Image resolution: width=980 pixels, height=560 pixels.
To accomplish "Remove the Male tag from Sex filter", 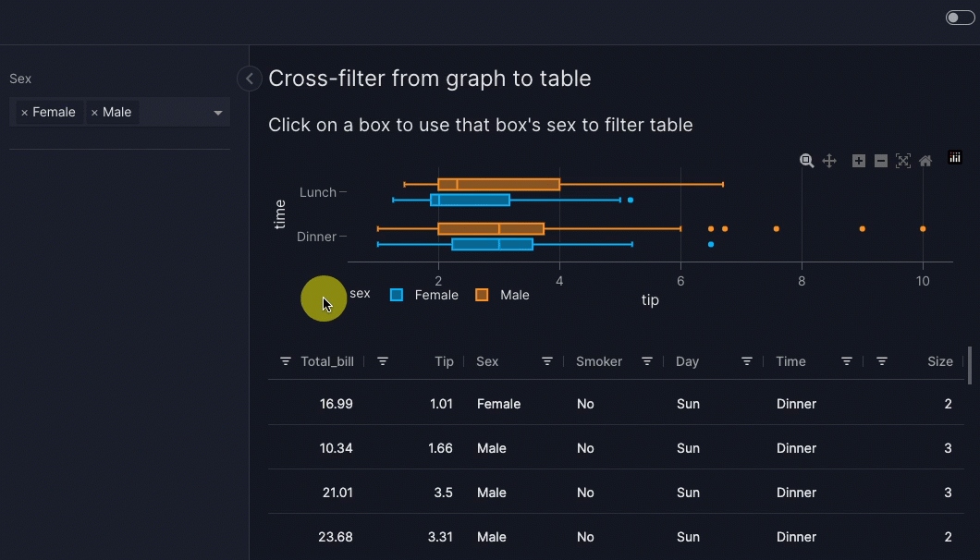I will (x=94, y=113).
